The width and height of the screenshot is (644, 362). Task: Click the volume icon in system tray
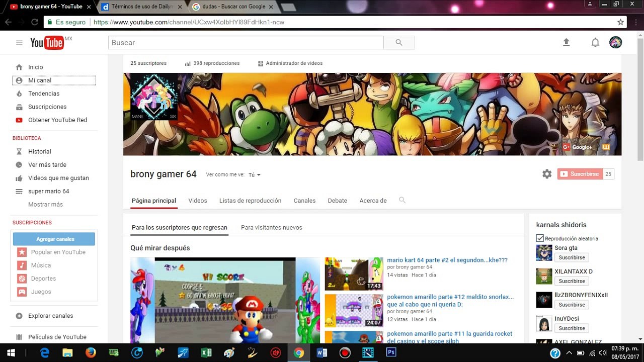coord(603,353)
